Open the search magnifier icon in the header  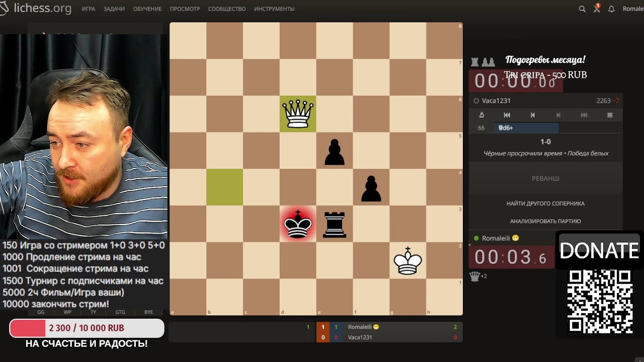pos(582,9)
